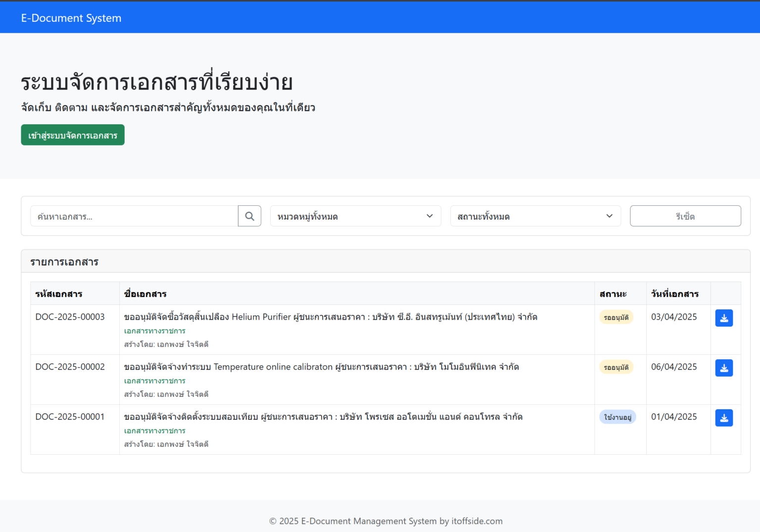This screenshot has width=760, height=532.
Task: Select เอกสารทางราชการ tag under DOC-2025-00003
Action: [154, 331]
